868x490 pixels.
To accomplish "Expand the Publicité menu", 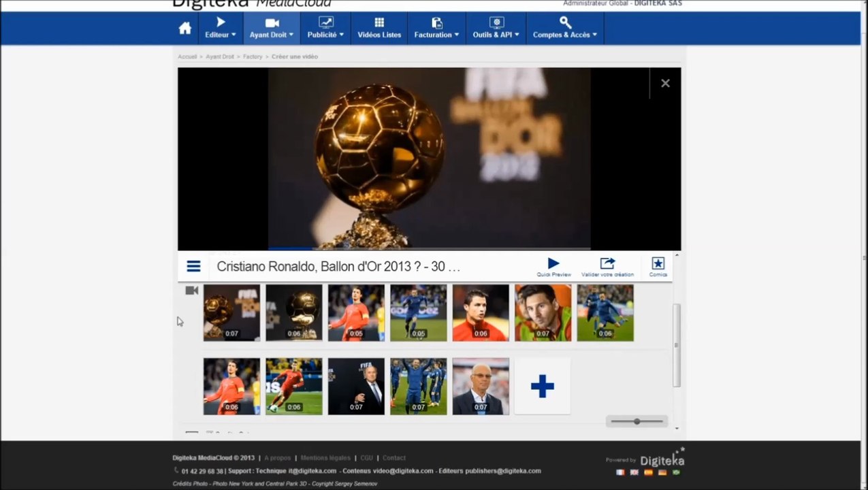I will (x=325, y=29).
